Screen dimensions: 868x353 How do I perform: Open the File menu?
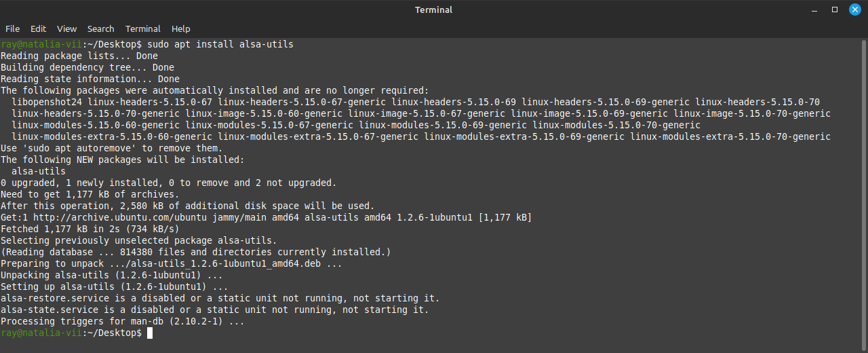12,29
